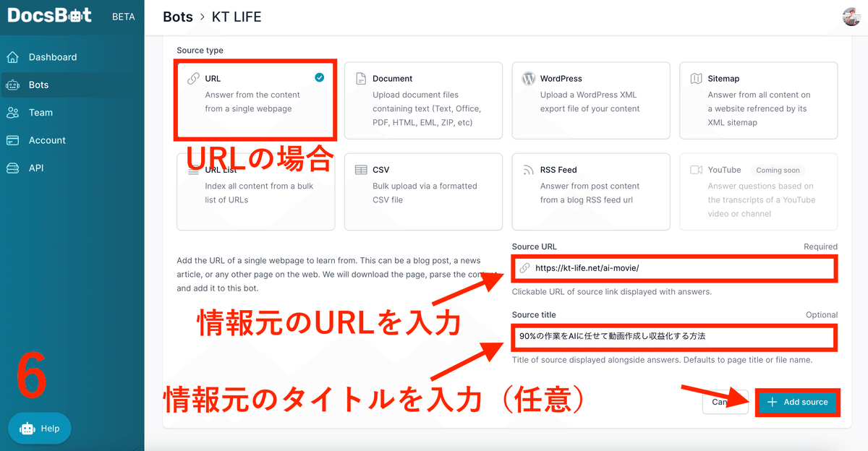Click the Source title input field
The image size is (868, 451).
point(674,336)
